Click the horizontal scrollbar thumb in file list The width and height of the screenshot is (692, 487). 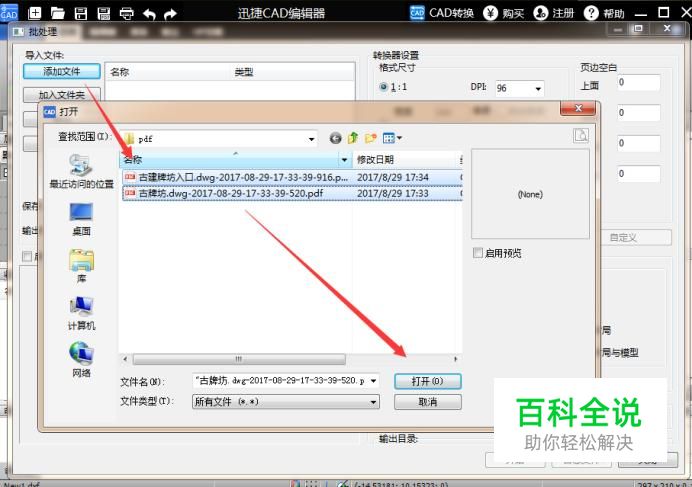[239, 359]
